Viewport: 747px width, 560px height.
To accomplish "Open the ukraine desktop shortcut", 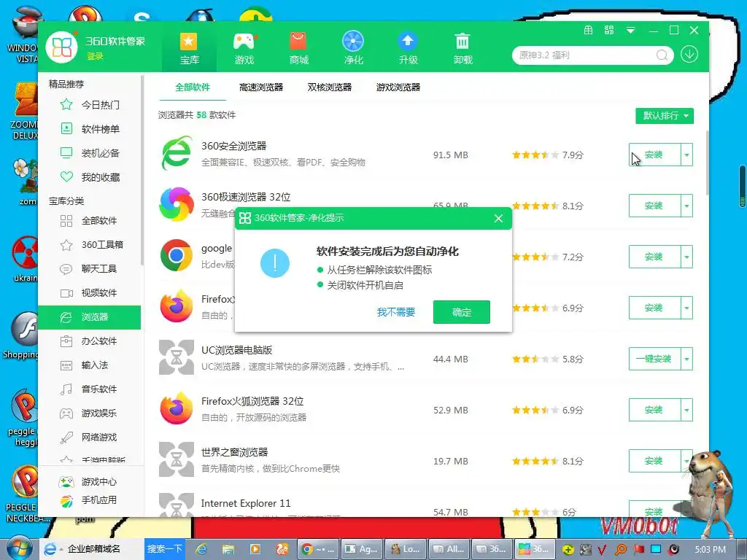I will point(25,258).
